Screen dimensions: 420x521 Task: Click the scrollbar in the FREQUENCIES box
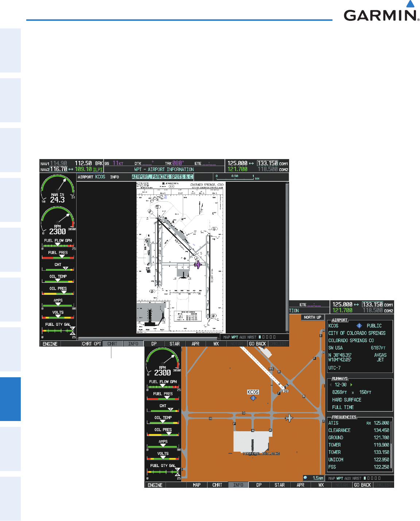[x=392, y=445]
